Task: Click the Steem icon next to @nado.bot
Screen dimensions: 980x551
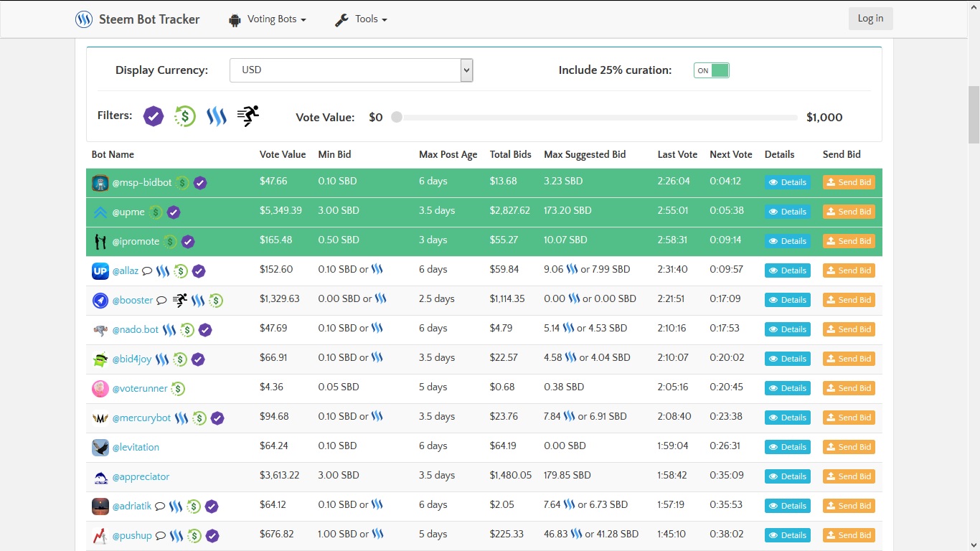Action: point(169,330)
